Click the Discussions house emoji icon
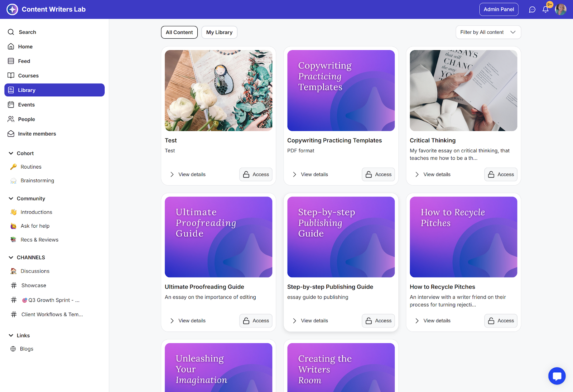This screenshot has width=573, height=392. (x=13, y=271)
